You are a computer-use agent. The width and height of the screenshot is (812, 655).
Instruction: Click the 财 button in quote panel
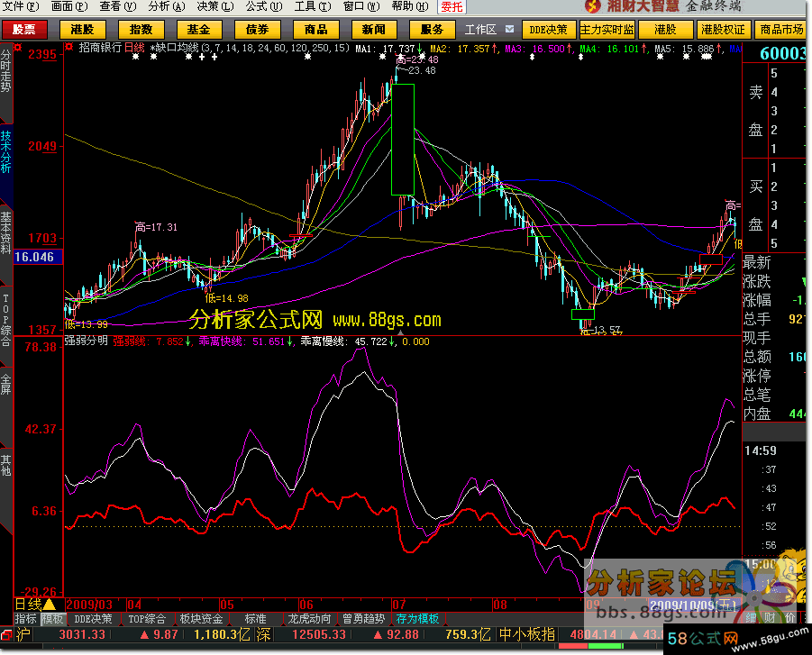pos(770,617)
